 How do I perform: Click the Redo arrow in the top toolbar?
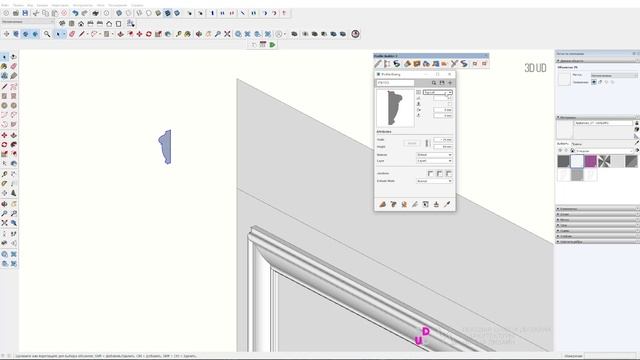tap(84, 13)
